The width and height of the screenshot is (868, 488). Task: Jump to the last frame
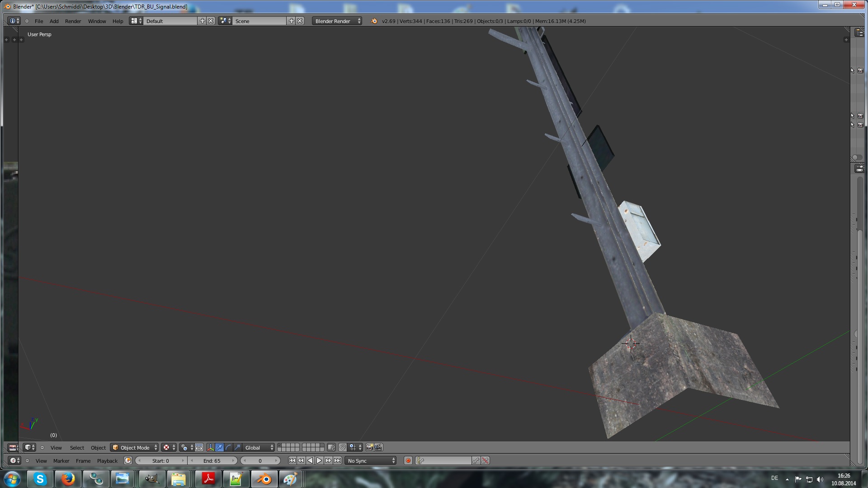(337, 460)
